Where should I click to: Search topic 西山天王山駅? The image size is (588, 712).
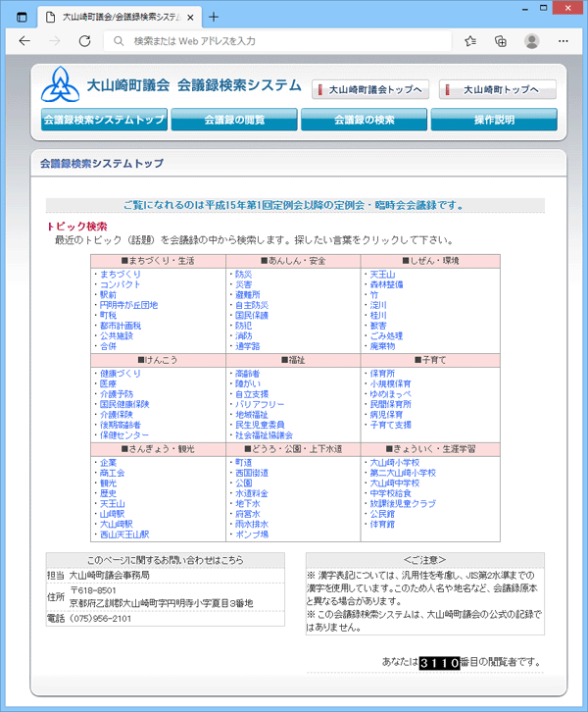pos(124,534)
